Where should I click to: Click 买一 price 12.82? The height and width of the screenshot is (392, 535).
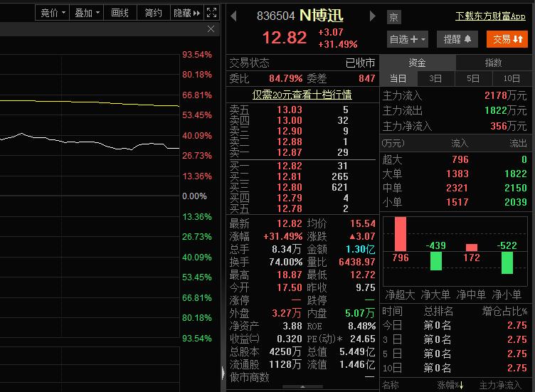point(290,166)
